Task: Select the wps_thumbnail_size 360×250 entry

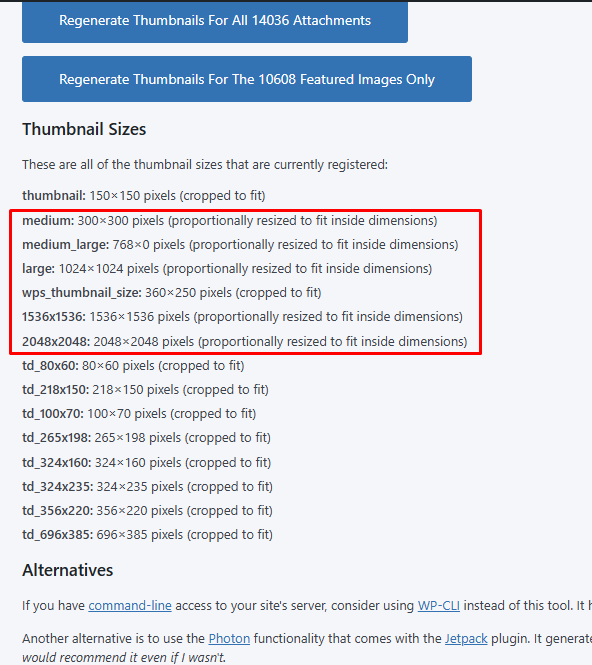Action: pyautogui.click(x=172, y=293)
